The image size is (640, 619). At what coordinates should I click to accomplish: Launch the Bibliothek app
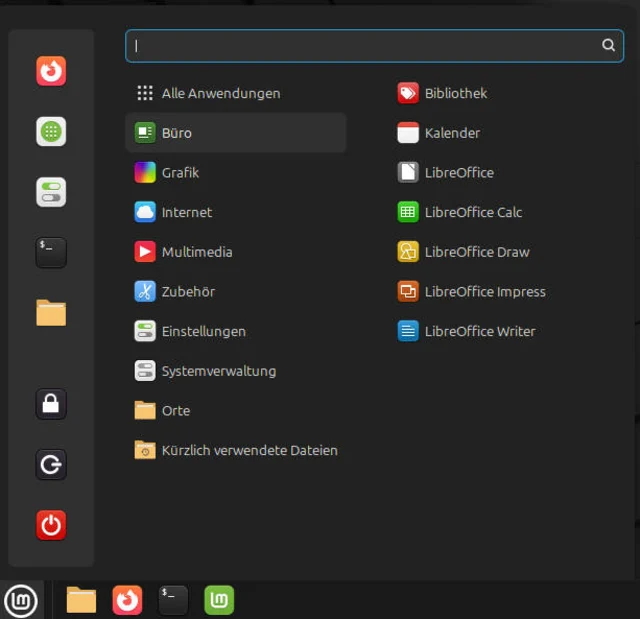coord(455,93)
